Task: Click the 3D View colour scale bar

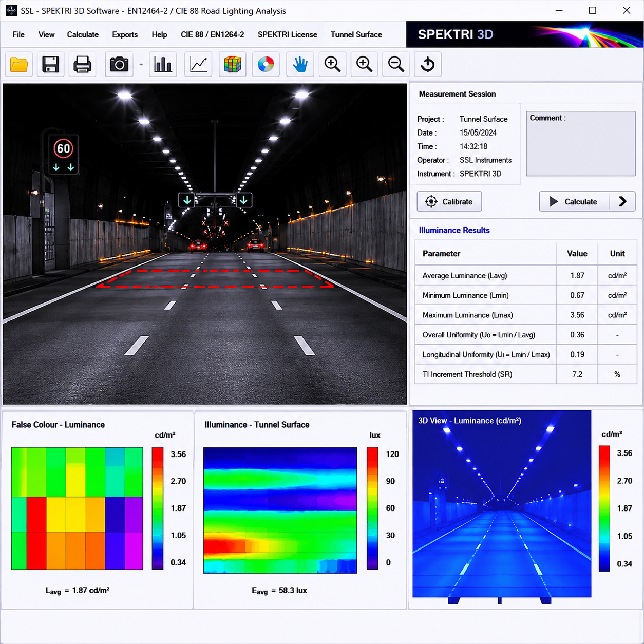Action: click(x=604, y=508)
